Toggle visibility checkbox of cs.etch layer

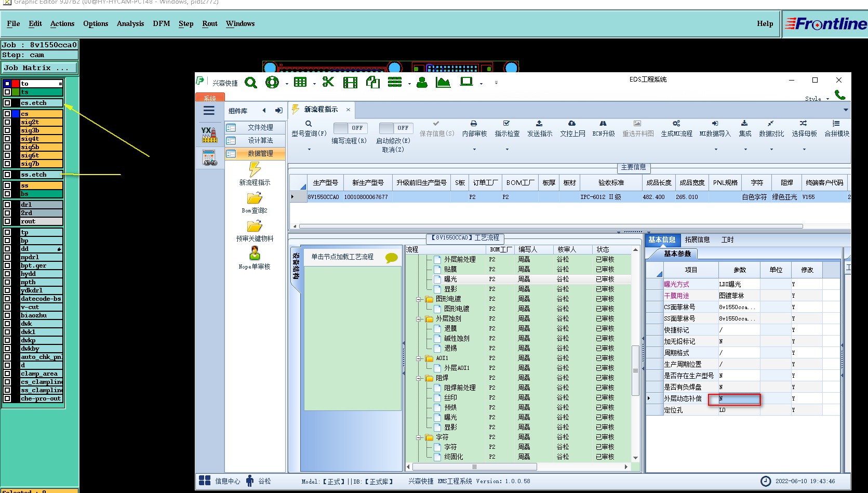click(7, 103)
